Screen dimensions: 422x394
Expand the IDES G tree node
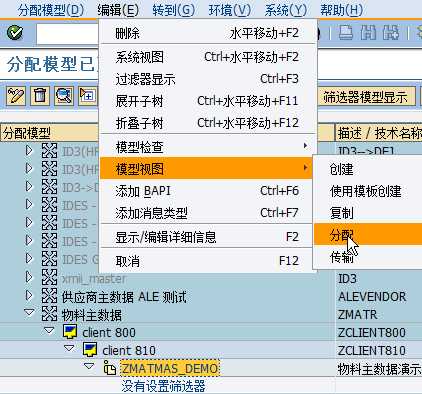[x=29, y=258]
